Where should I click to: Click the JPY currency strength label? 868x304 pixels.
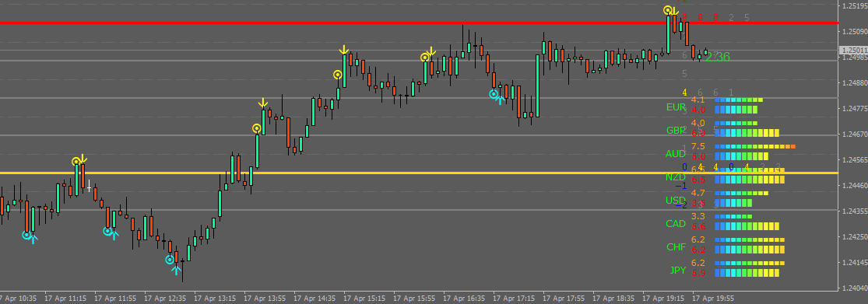click(677, 271)
